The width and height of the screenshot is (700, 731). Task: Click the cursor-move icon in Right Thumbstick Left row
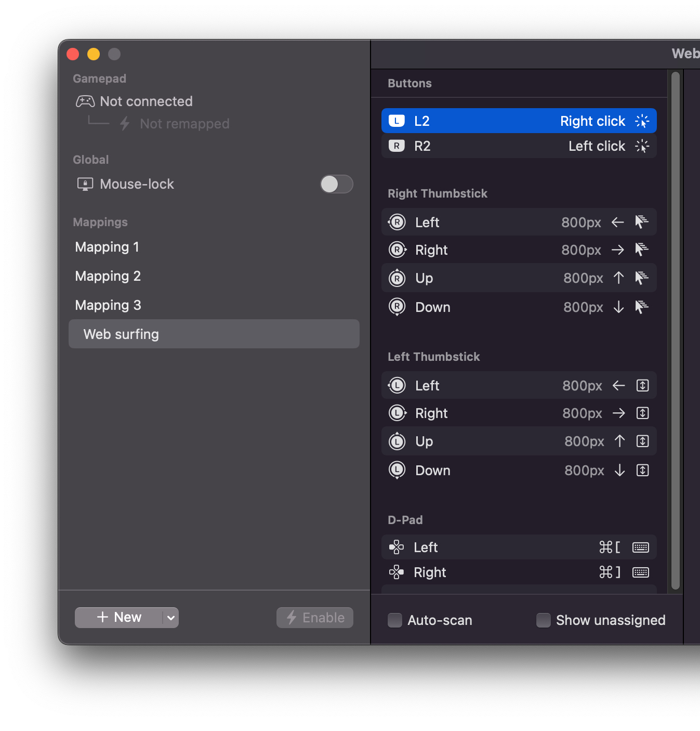(x=642, y=222)
